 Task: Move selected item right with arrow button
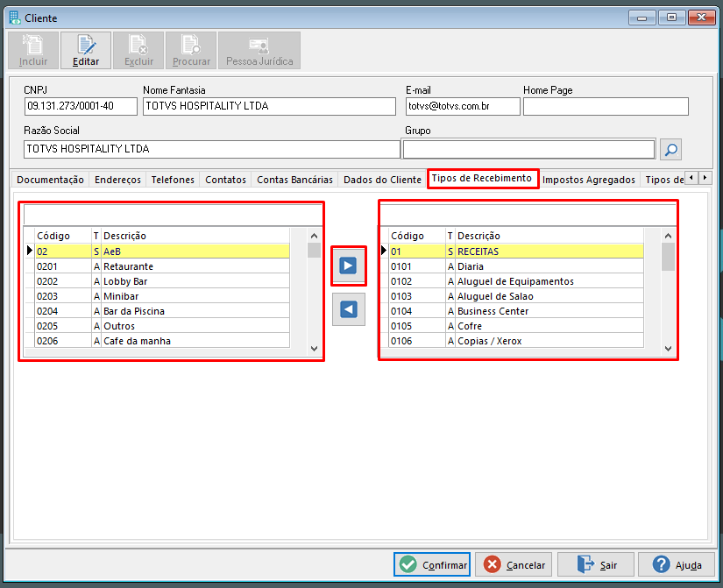tap(348, 266)
